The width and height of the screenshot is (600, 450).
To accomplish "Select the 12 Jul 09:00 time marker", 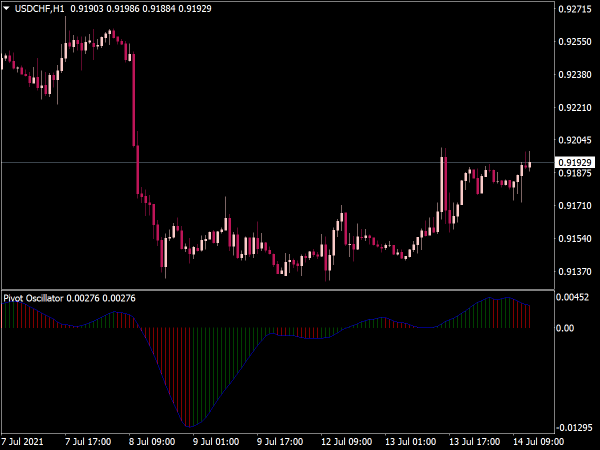I will pyautogui.click(x=346, y=442).
